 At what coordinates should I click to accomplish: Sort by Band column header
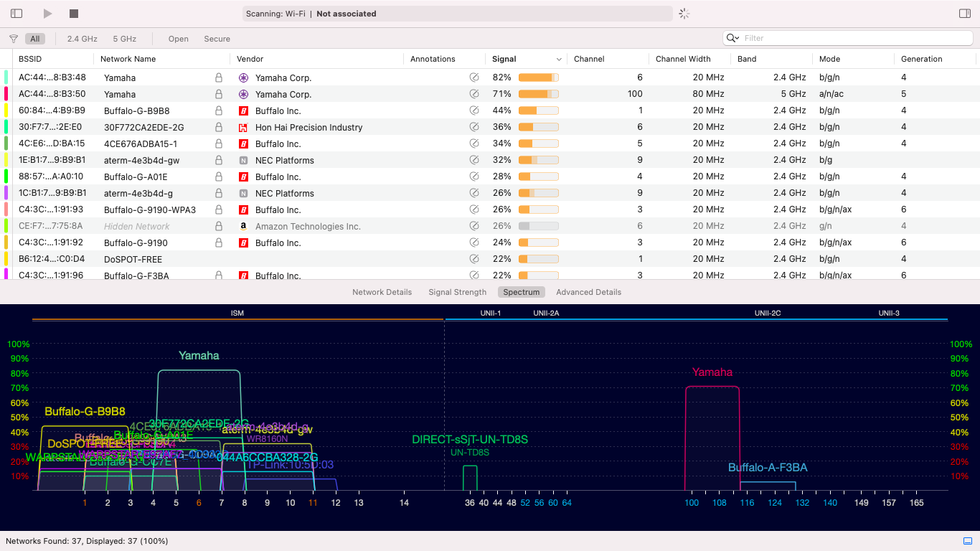(747, 59)
